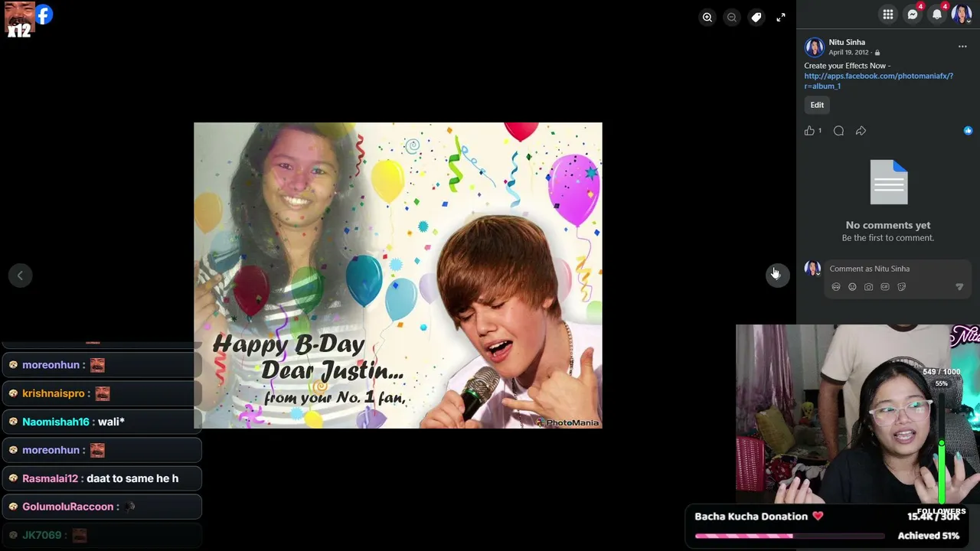Click the Facebook logo
Image resolution: width=980 pixels, height=551 pixels.
[x=44, y=15]
